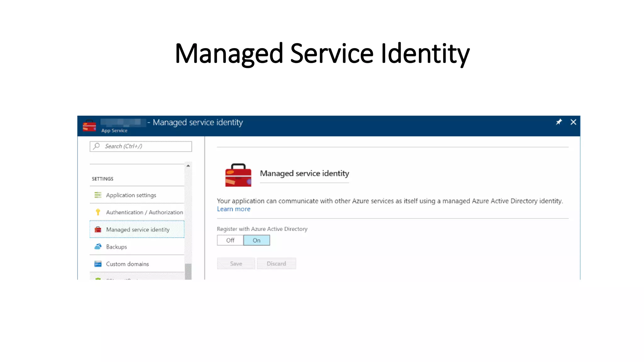Click the sidebar scrollbar thumb

188,271
